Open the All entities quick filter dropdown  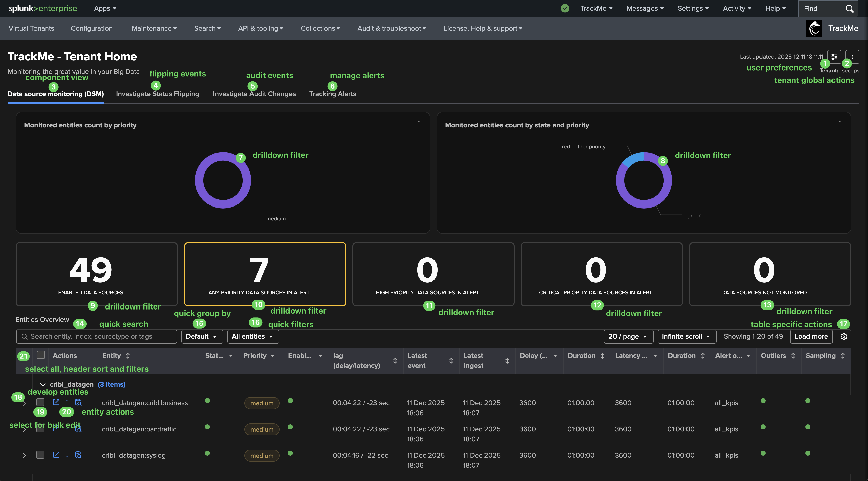(253, 336)
